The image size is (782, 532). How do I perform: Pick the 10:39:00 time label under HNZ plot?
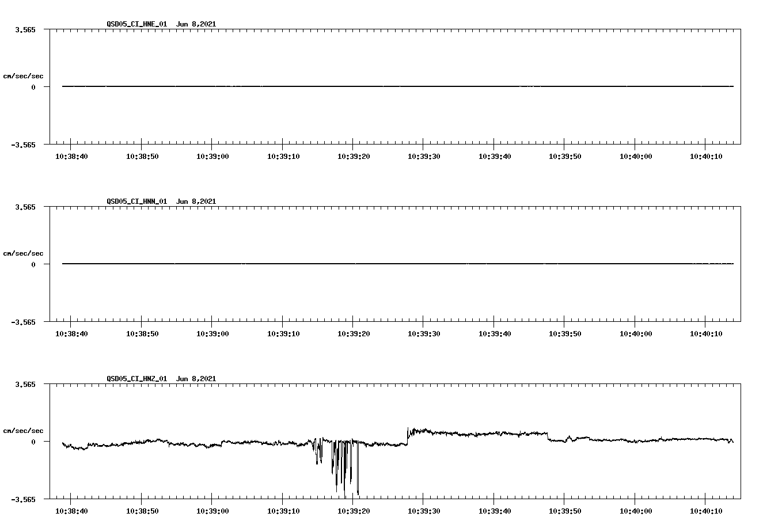pyautogui.click(x=212, y=511)
